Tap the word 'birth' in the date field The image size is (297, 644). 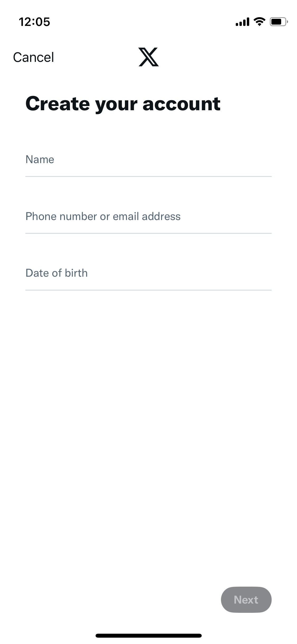(x=76, y=273)
